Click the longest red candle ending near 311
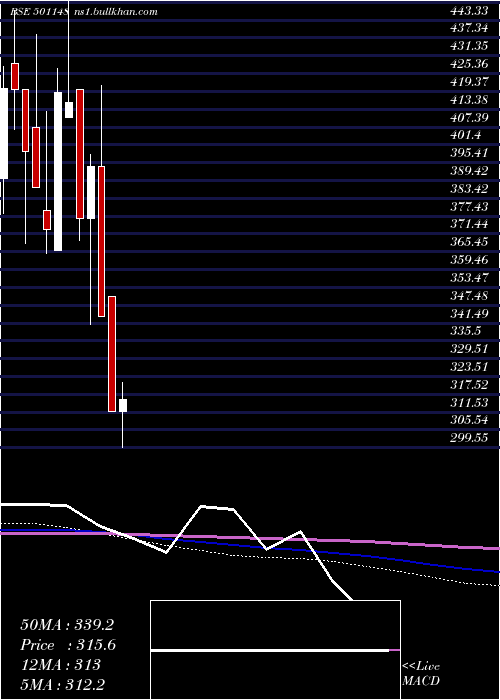500x700 pixels. 112,354
